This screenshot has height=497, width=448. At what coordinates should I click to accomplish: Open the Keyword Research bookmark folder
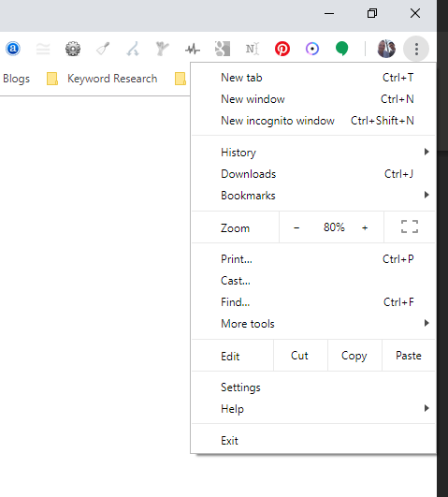(102, 79)
